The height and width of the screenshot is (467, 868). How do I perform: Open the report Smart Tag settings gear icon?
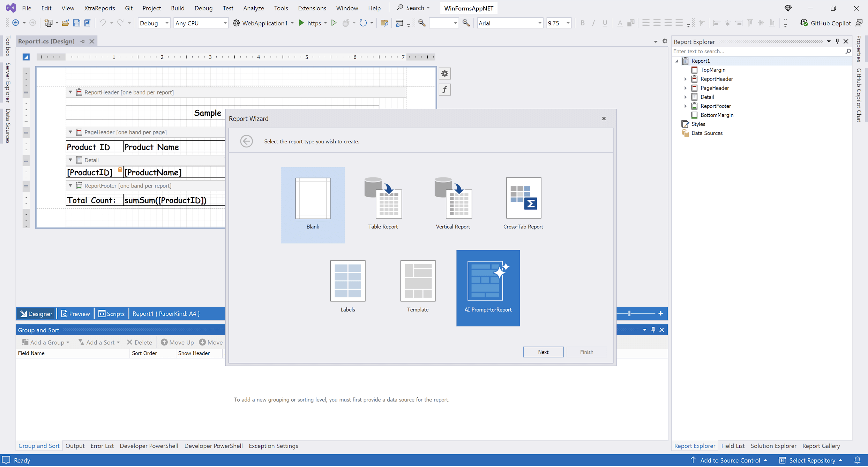coord(444,74)
